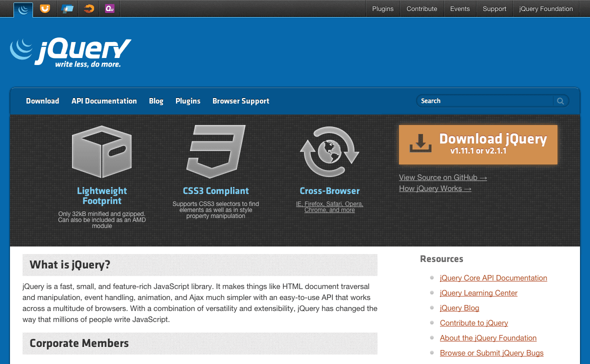
Task: Follow View Source on GitHub link
Action: (x=443, y=177)
